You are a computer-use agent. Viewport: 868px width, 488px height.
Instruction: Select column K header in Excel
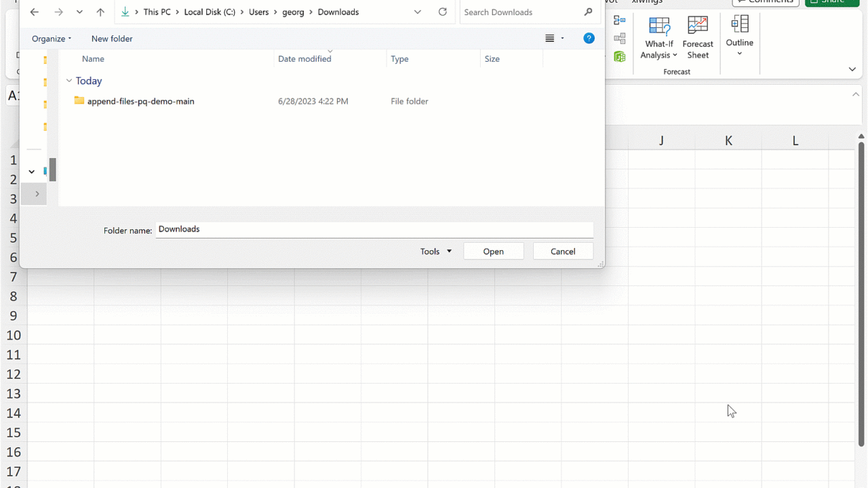pos(728,141)
